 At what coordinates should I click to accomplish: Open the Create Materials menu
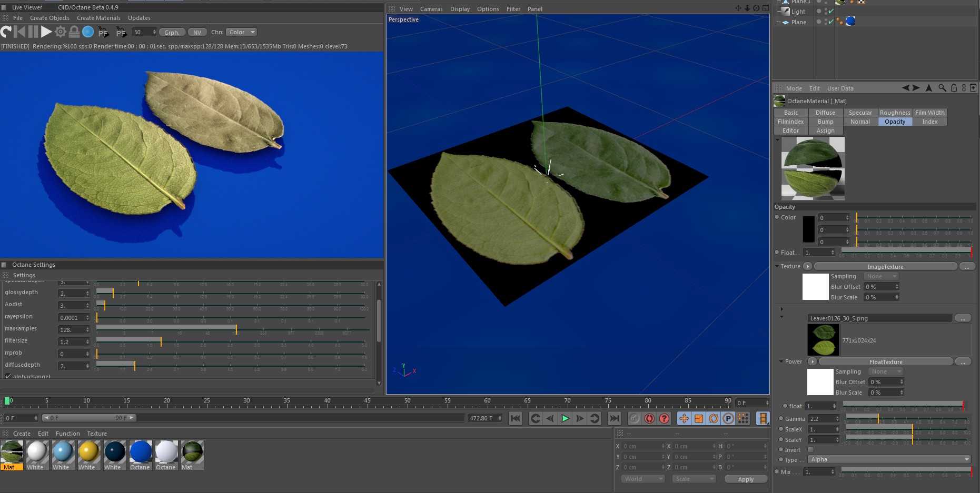click(98, 18)
